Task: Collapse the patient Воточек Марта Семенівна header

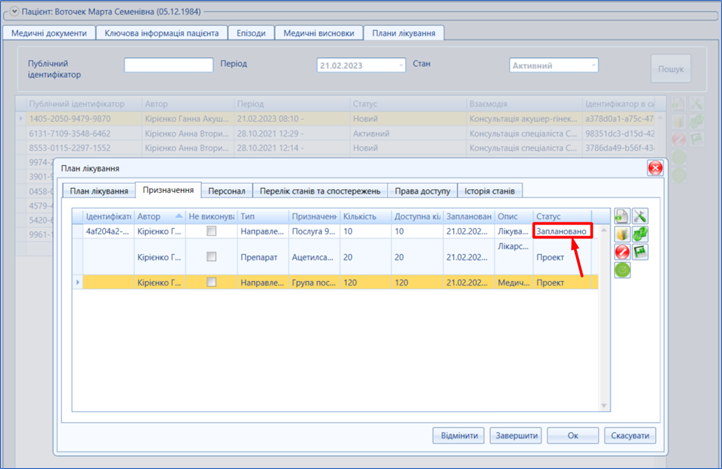Action: click(14, 12)
